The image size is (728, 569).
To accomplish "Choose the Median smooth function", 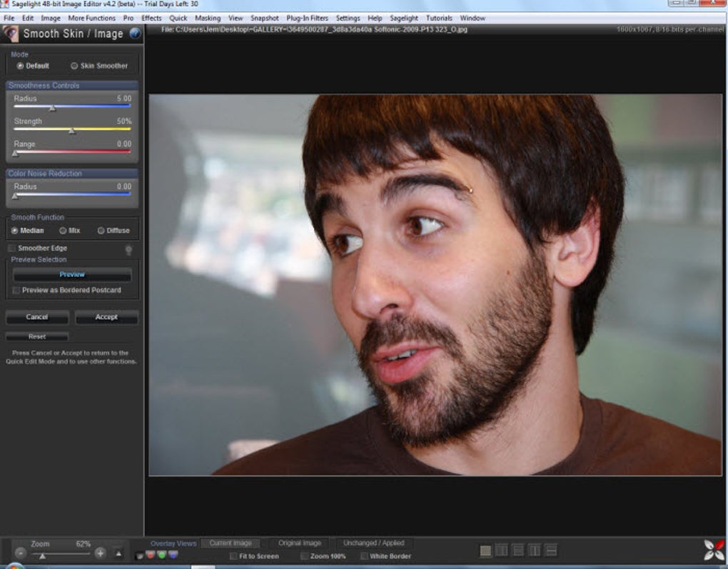I will click(14, 231).
